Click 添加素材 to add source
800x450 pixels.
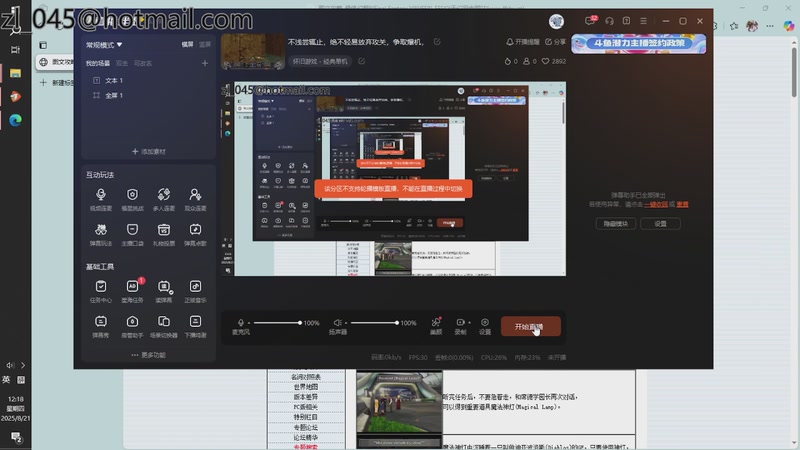point(148,152)
